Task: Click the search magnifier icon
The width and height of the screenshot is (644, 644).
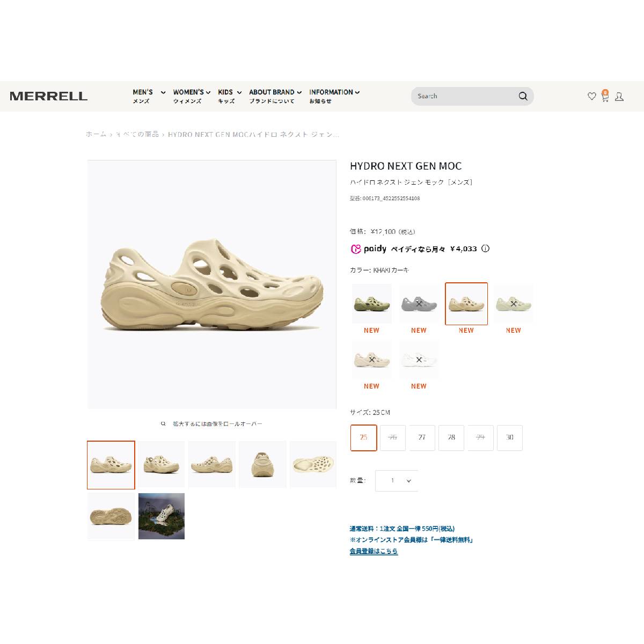Action: [523, 96]
